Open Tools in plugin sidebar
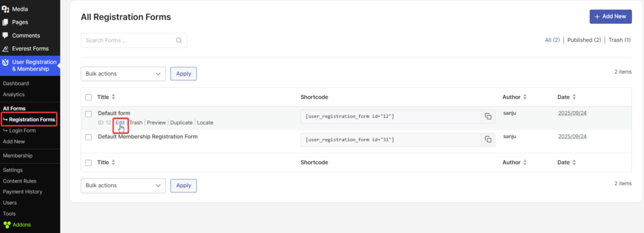Image resolution: width=644 pixels, height=233 pixels. click(9, 214)
